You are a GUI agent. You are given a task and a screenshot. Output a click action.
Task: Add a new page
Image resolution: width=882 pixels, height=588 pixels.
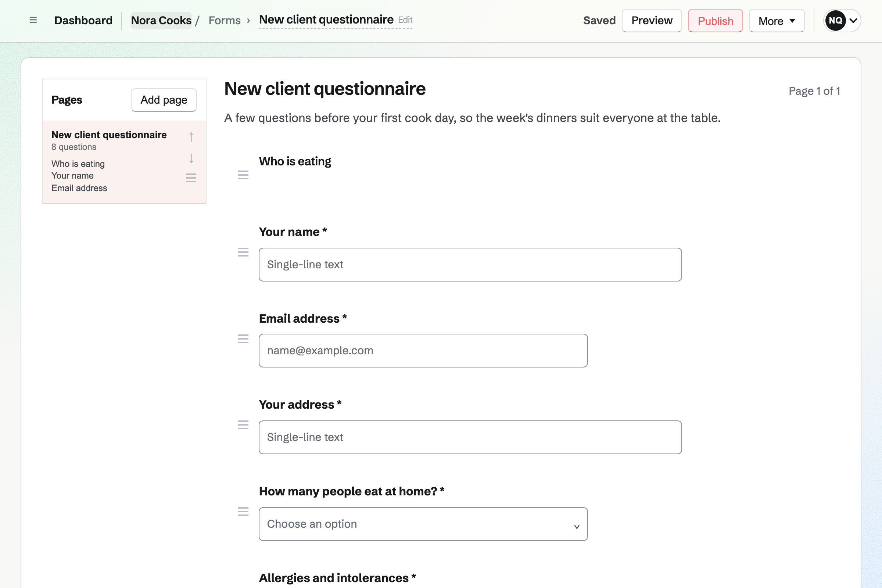point(164,100)
